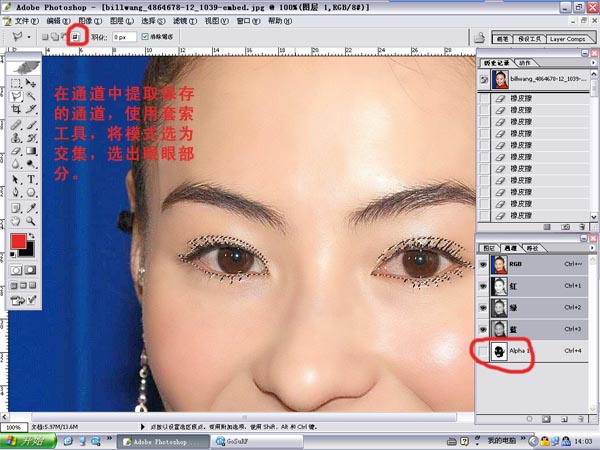The width and height of the screenshot is (600, 450).
Task: Show the Alpha 1 channel visibility box
Action: coord(485,351)
